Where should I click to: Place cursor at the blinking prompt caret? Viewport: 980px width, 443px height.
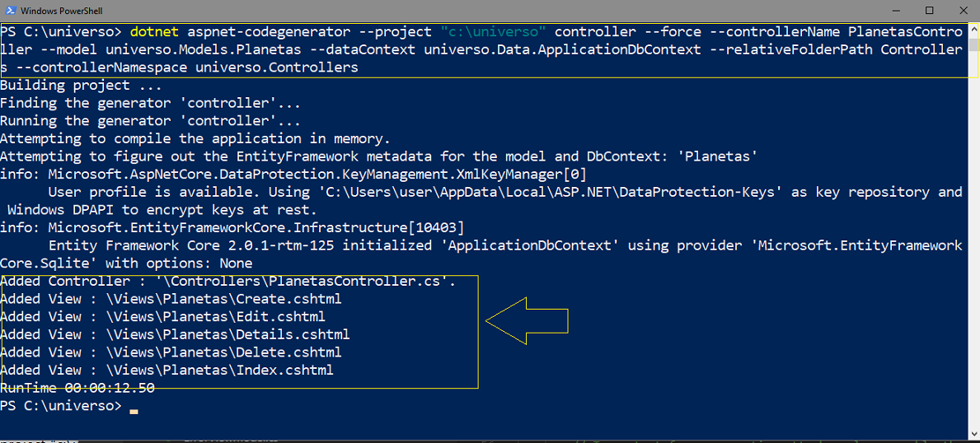coord(134,411)
